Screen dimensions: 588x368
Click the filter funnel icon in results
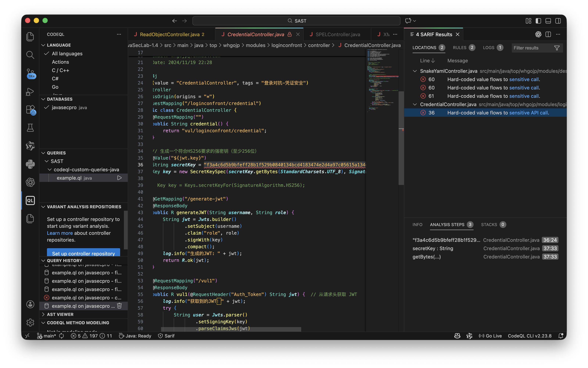pos(557,48)
